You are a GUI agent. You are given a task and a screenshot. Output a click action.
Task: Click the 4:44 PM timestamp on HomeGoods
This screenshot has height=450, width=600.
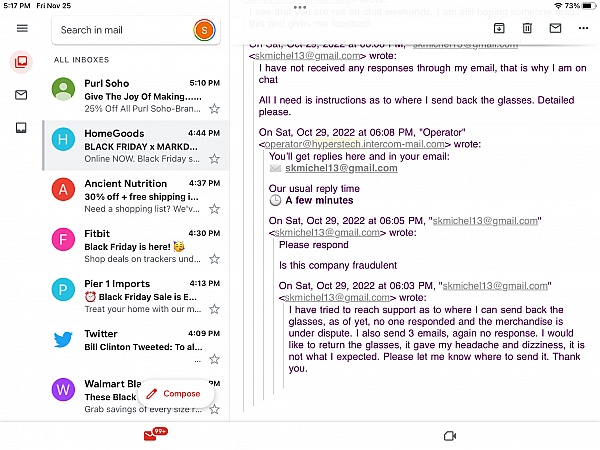pyautogui.click(x=204, y=133)
